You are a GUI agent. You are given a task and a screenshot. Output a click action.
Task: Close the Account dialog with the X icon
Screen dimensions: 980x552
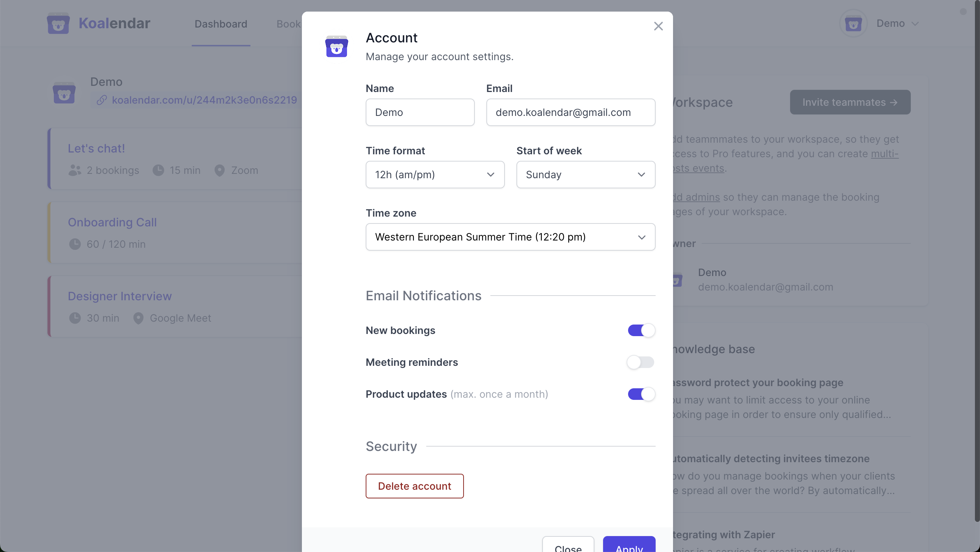[x=658, y=26]
